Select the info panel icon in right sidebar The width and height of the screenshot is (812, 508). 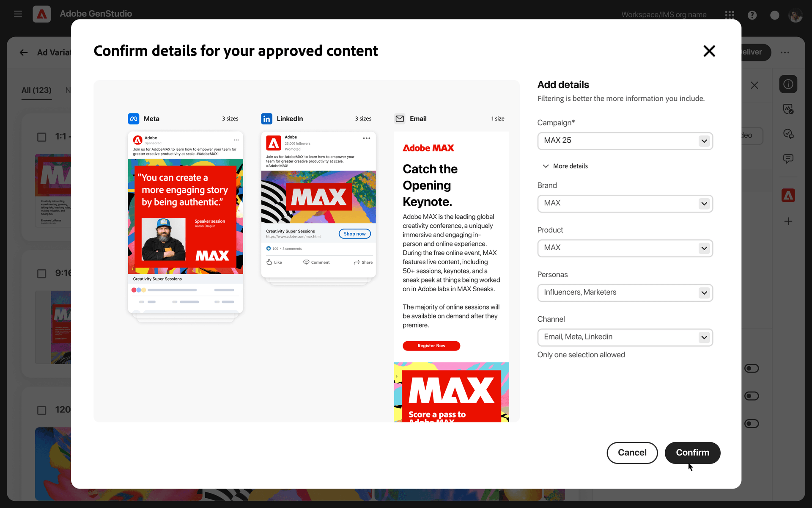788,84
